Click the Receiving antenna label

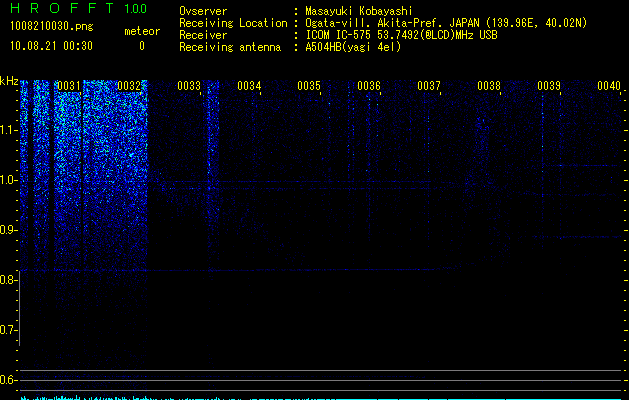pyautogui.click(x=230, y=47)
